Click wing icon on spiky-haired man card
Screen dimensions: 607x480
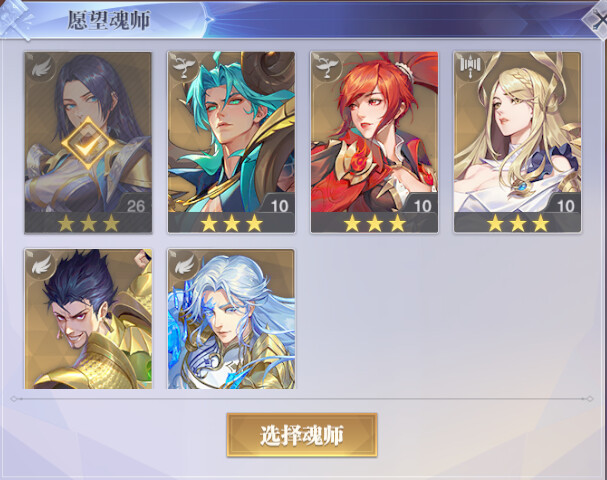41,264
